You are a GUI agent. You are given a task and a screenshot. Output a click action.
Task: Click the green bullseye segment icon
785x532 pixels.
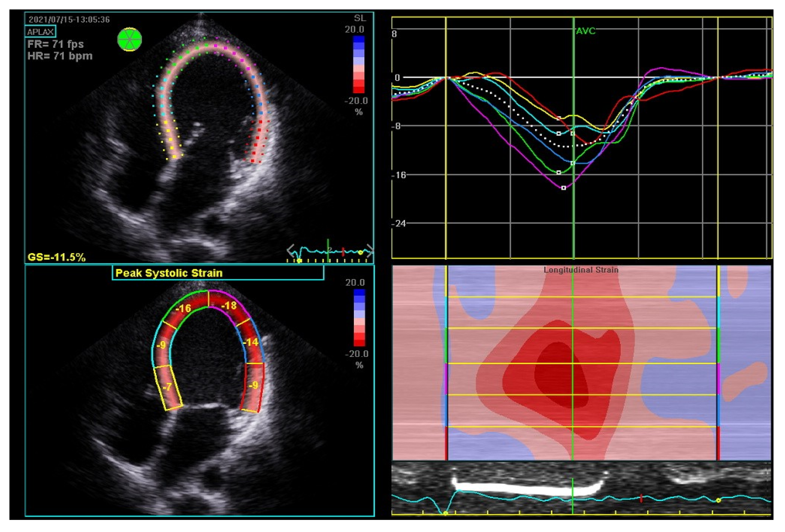(x=129, y=39)
